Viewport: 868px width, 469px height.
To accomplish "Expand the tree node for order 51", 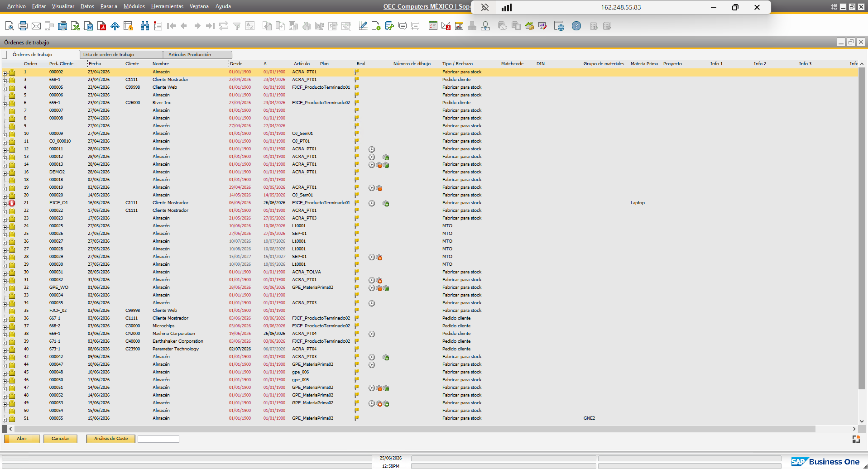I will [5, 419].
